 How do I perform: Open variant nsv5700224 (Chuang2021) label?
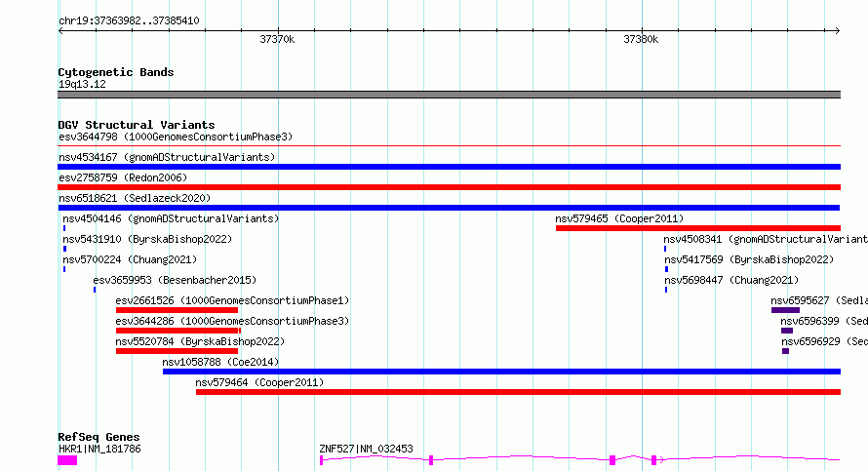(130, 259)
